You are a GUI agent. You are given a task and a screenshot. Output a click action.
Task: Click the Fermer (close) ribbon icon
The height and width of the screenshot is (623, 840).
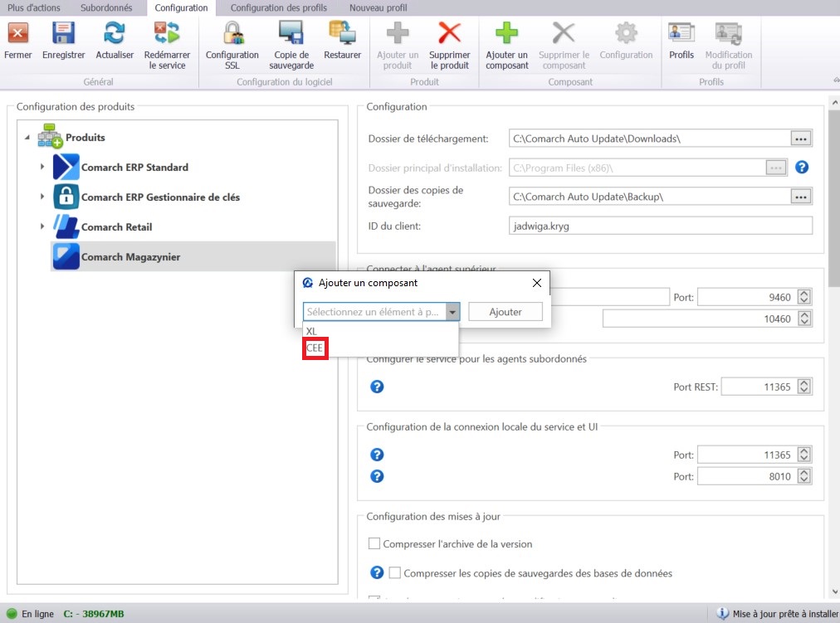(x=17, y=33)
